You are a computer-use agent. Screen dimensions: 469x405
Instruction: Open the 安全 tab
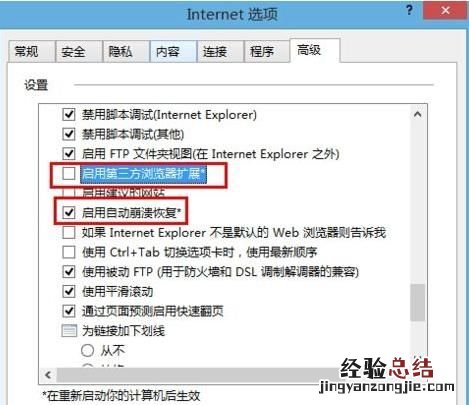point(78,51)
